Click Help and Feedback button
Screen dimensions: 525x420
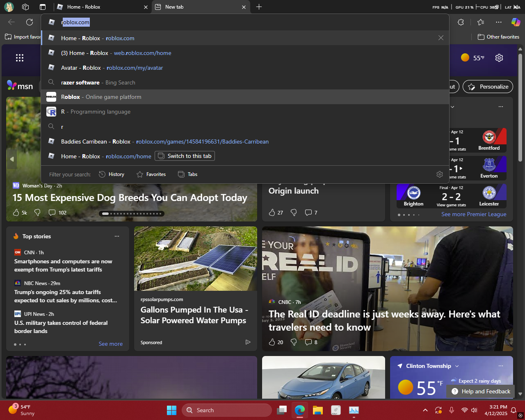tap(481, 391)
